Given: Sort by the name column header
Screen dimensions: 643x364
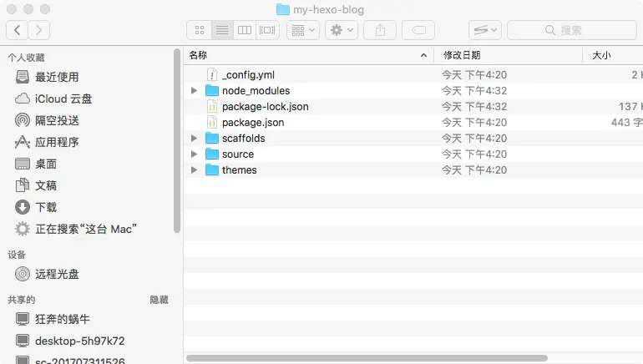Looking at the screenshot, I should coord(308,55).
